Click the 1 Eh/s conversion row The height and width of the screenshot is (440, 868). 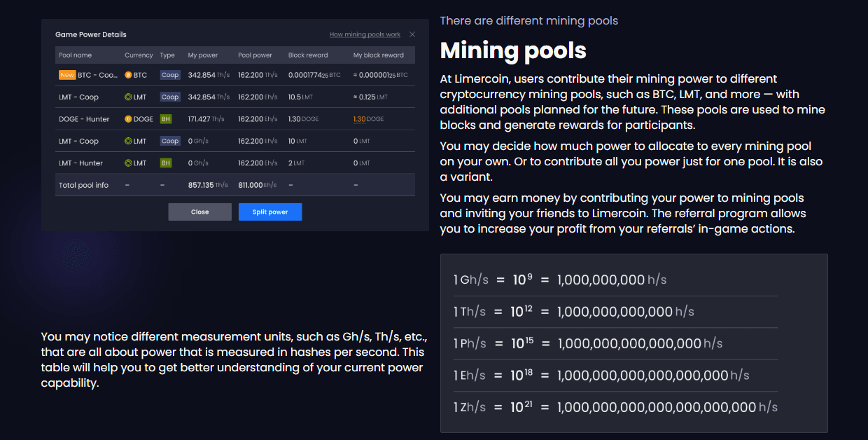(x=615, y=376)
